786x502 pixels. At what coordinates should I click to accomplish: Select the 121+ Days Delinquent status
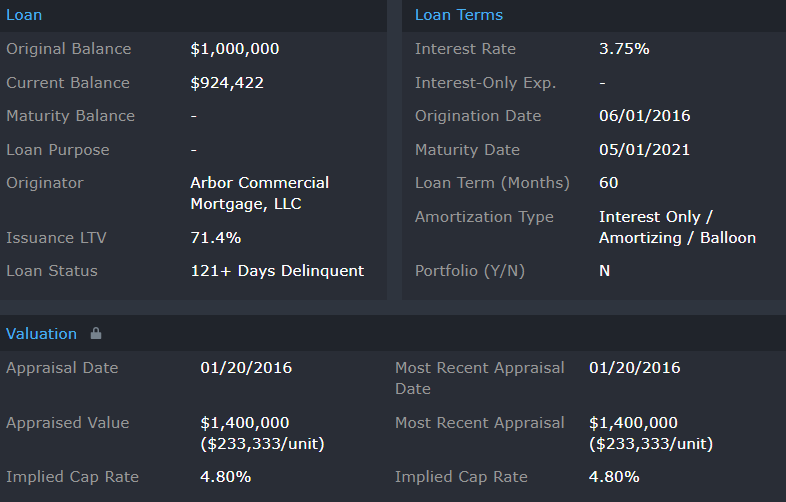277,271
